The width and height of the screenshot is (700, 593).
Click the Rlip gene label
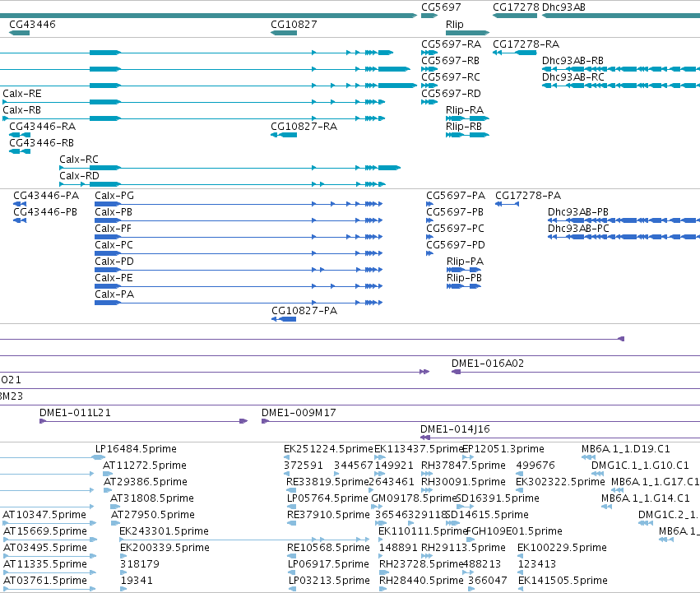[454, 25]
